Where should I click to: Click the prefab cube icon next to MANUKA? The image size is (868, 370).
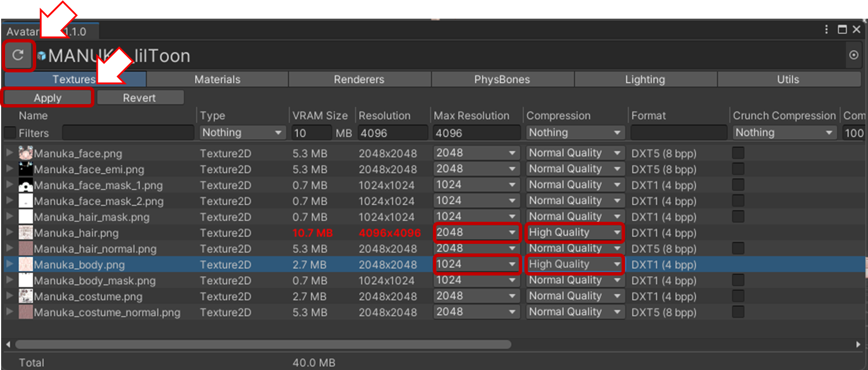tap(41, 56)
